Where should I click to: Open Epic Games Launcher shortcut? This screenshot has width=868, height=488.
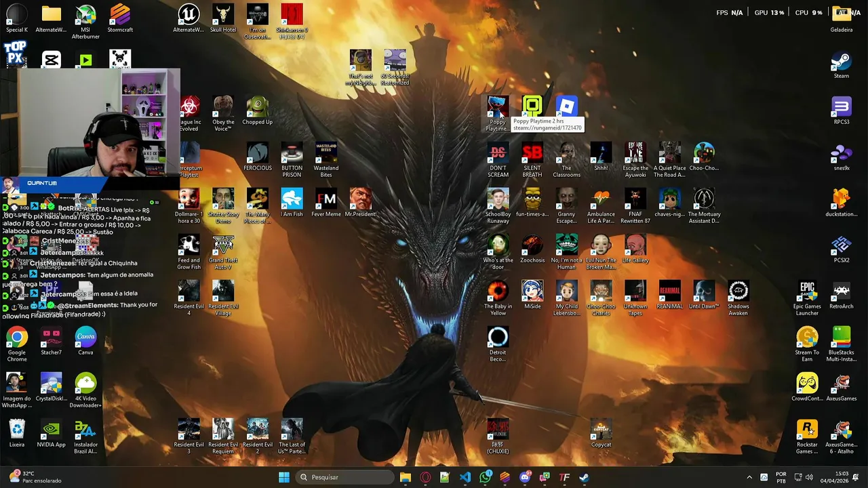pyautogui.click(x=807, y=298)
